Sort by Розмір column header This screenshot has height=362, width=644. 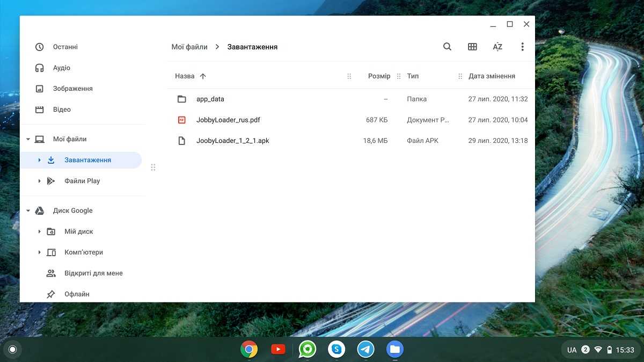[x=379, y=76]
